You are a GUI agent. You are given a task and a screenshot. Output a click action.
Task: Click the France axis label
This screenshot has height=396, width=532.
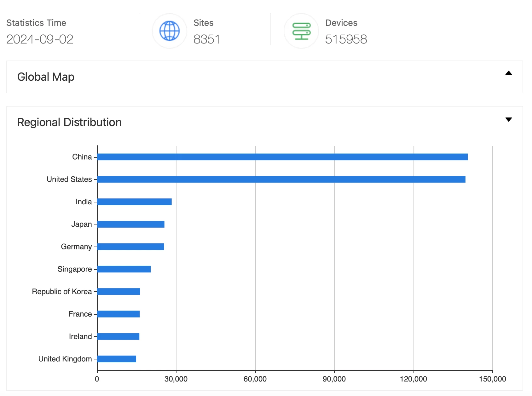[x=80, y=314]
